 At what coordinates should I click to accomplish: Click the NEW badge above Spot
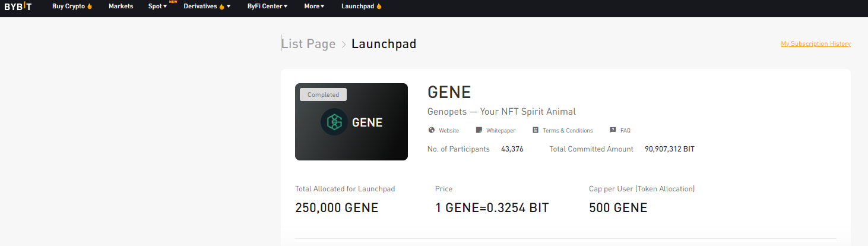(x=173, y=2)
